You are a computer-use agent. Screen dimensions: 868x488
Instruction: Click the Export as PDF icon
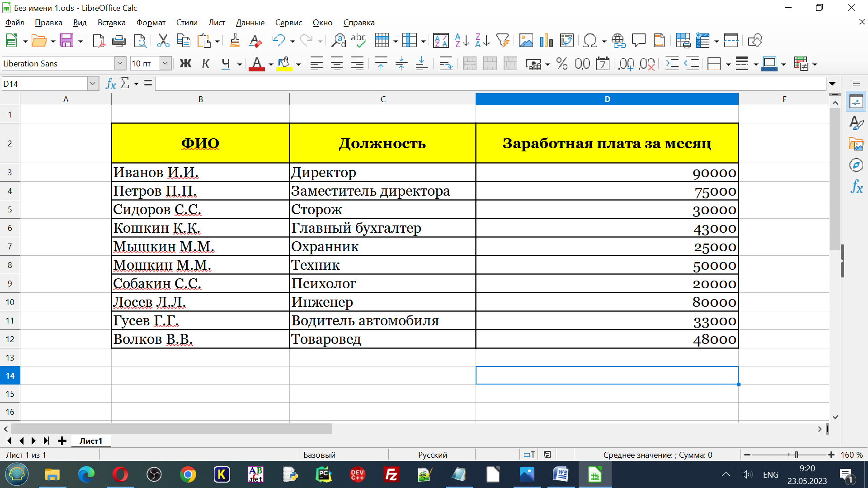(x=99, y=41)
